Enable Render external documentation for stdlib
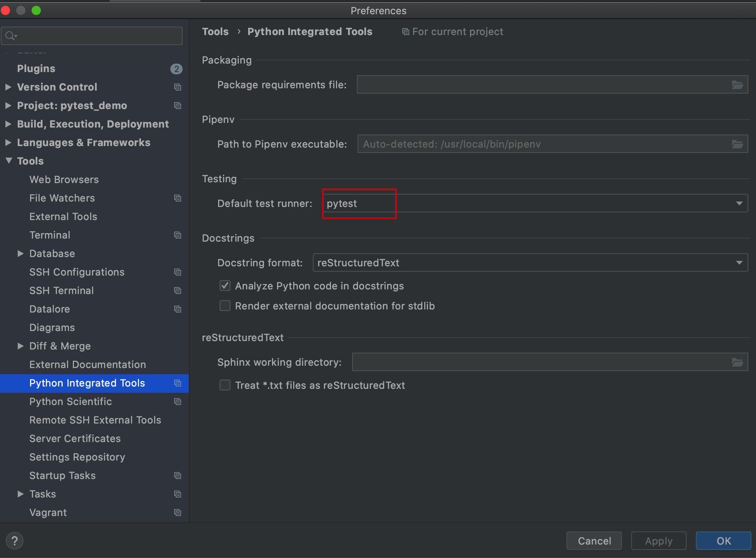Image resolution: width=756 pixels, height=558 pixels. point(225,306)
